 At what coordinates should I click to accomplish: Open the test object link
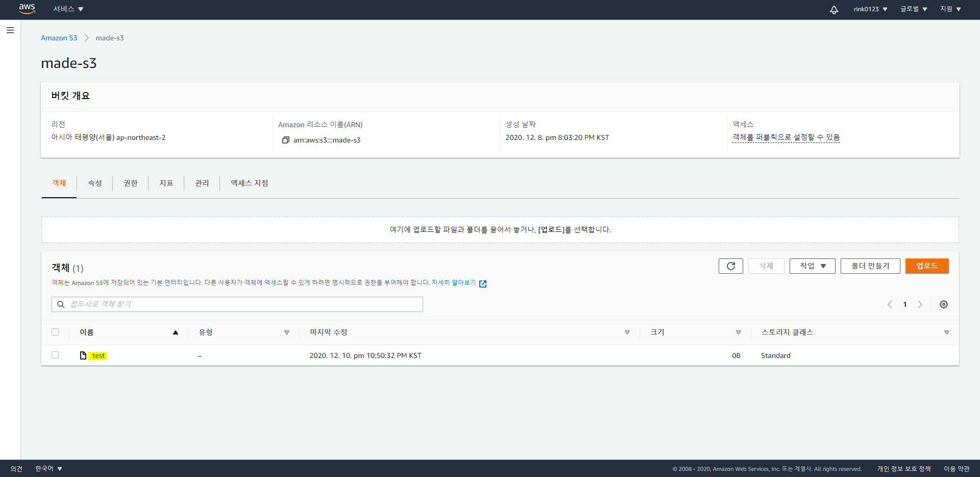pyautogui.click(x=99, y=355)
